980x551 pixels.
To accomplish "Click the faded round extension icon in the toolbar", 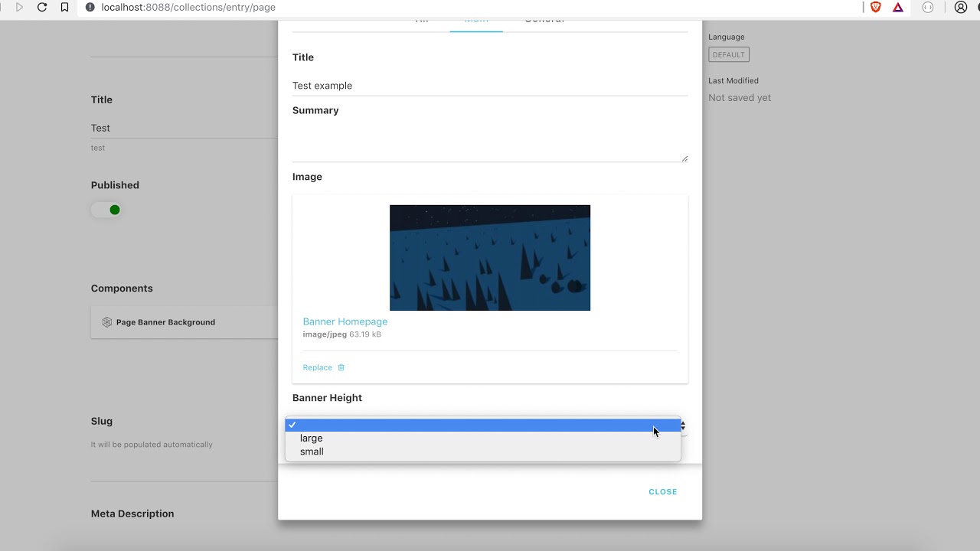I will pyautogui.click(x=928, y=8).
